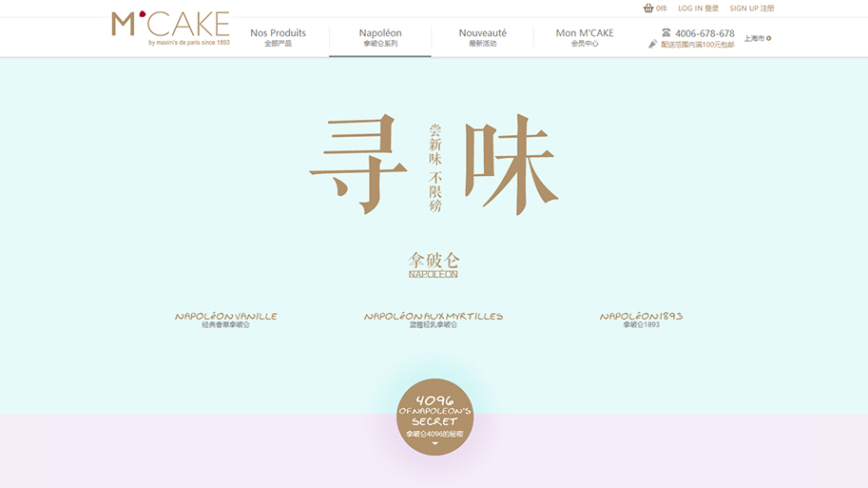Click the large 寻味 banner title
The height and width of the screenshot is (488, 868).
click(x=434, y=165)
